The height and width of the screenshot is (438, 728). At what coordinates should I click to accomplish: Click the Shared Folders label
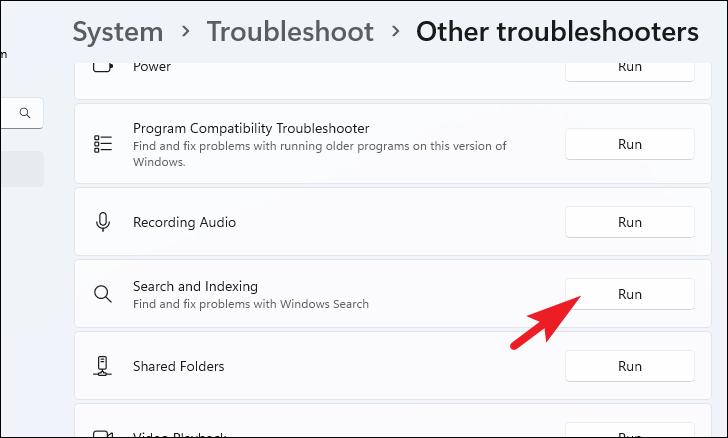(179, 366)
